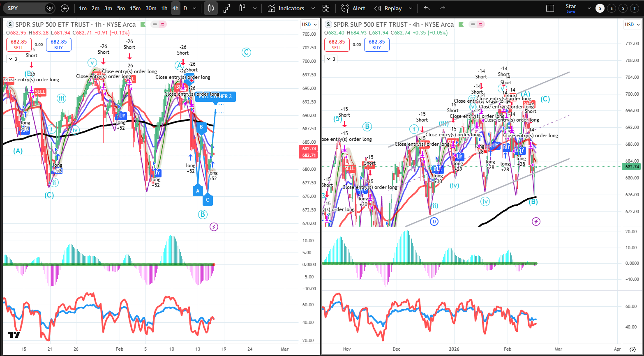Collapse the 3 indicators legend on 1h chart
Viewport: 644px width, 356px height.
(12, 59)
